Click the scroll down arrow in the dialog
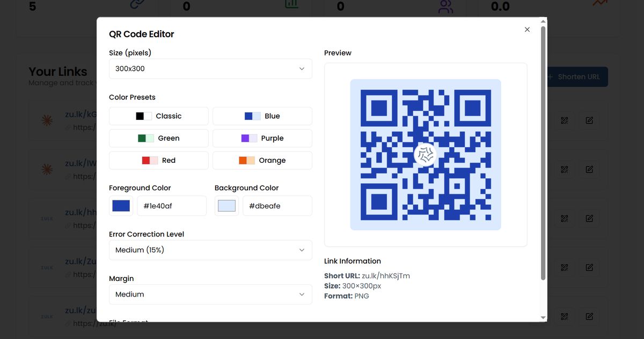Screen dimensions: 644x339 tap(543, 318)
